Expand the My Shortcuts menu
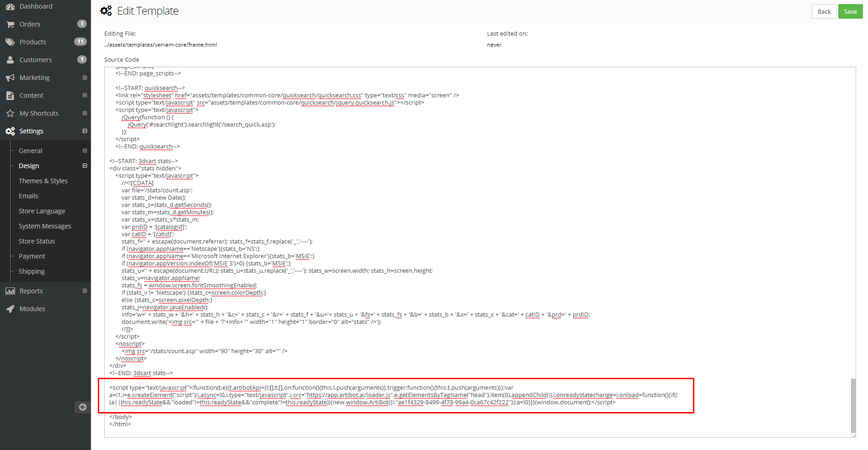Image resolution: width=868 pixels, height=450 pixels. [x=85, y=113]
